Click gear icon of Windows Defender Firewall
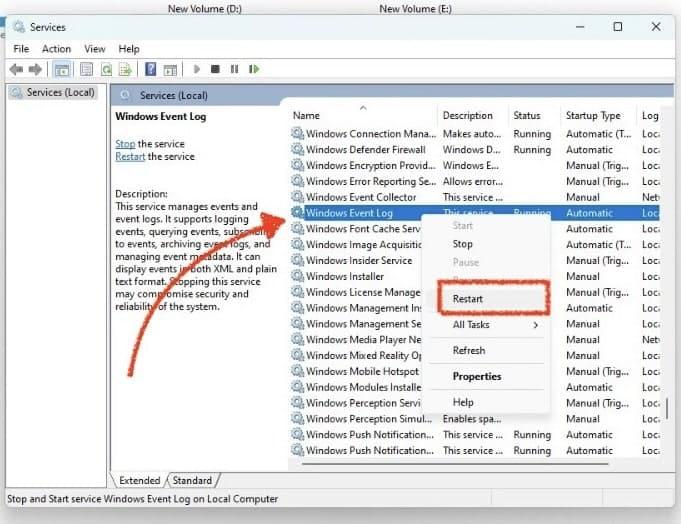 (x=298, y=149)
